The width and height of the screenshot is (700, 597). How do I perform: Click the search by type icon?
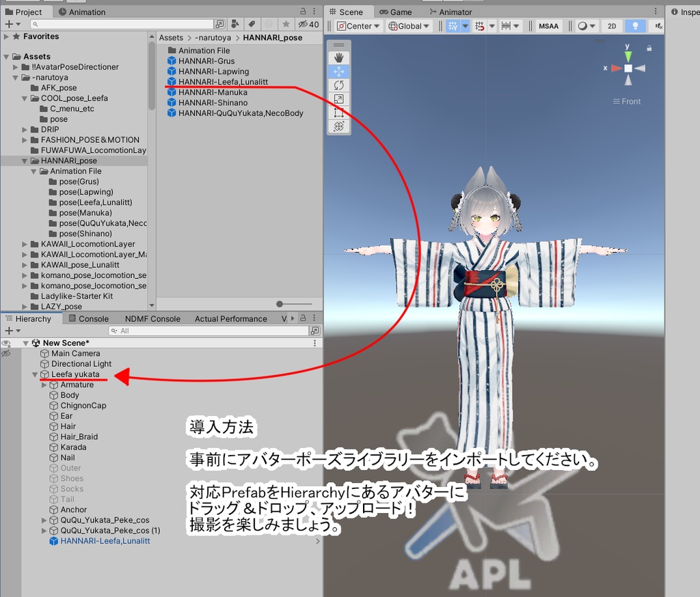(235, 24)
